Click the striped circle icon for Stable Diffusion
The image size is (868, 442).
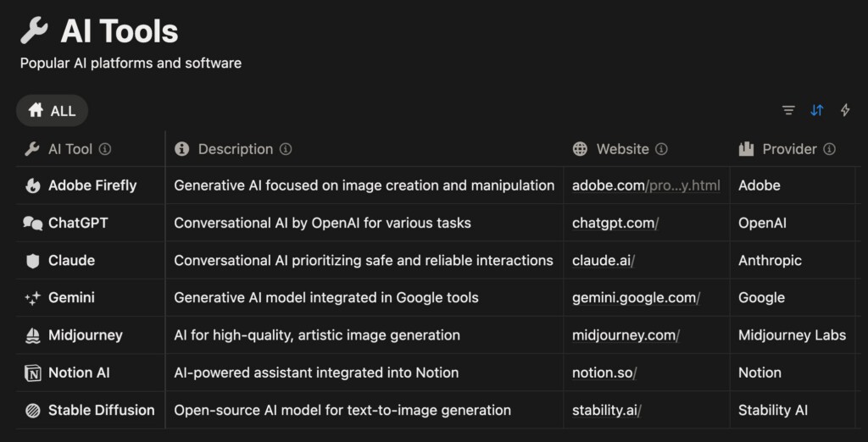(x=33, y=411)
